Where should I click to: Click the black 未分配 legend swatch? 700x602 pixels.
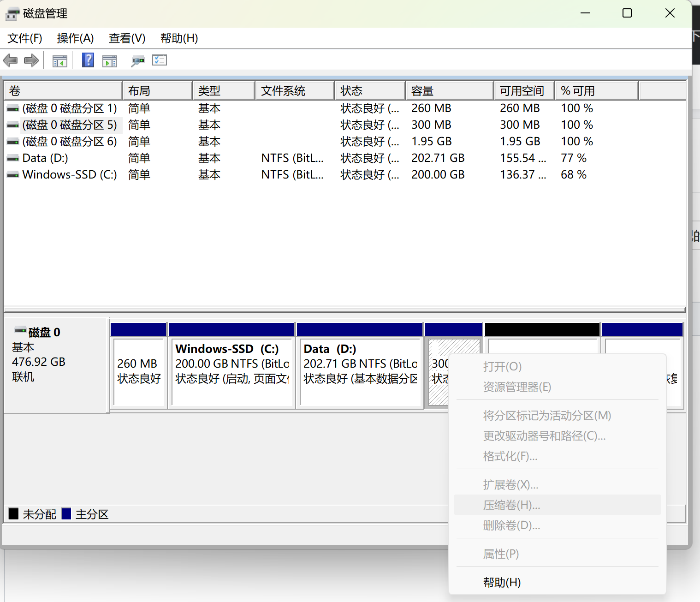point(14,514)
